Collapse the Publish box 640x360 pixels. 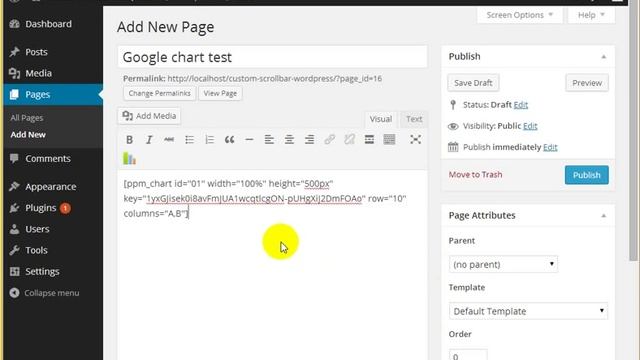pos(604,57)
